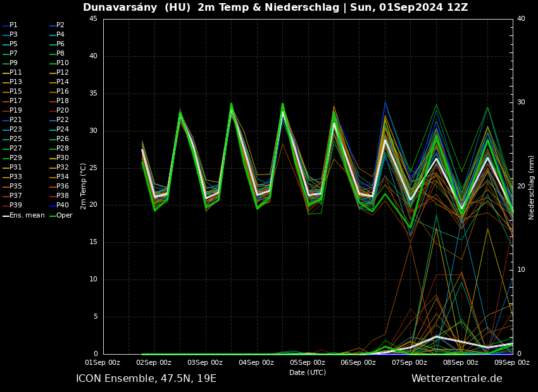Click the 2m Temp (°C) axis label
Viewport: 538px width, 392px height.
click(83, 186)
